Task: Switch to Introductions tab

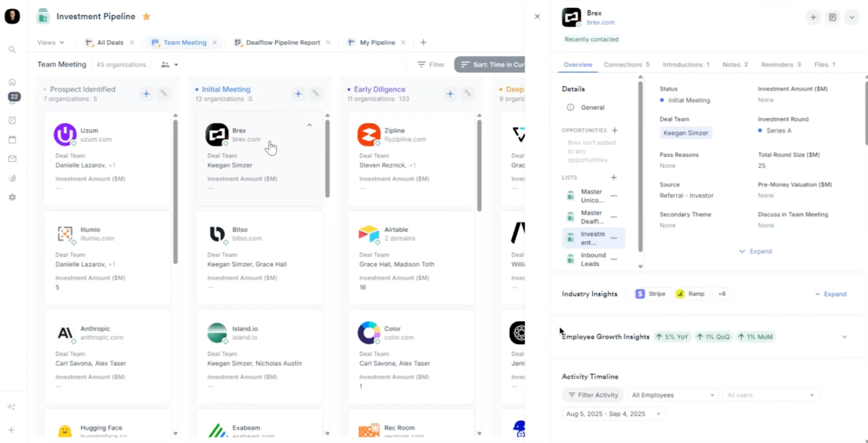Action: (x=686, y=65)
